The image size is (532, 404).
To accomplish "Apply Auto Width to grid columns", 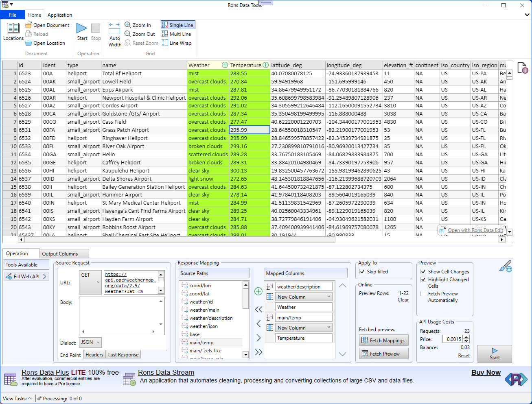I will pos(114,35).
